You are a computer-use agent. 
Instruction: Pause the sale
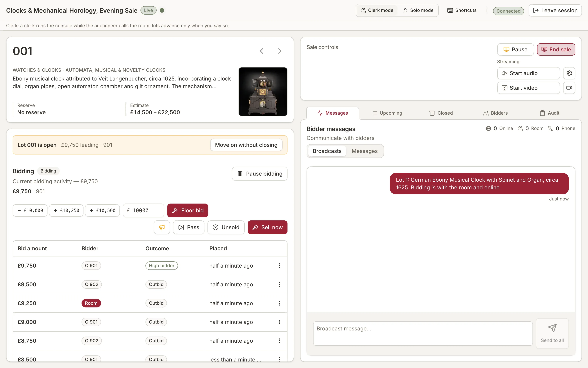515,49
